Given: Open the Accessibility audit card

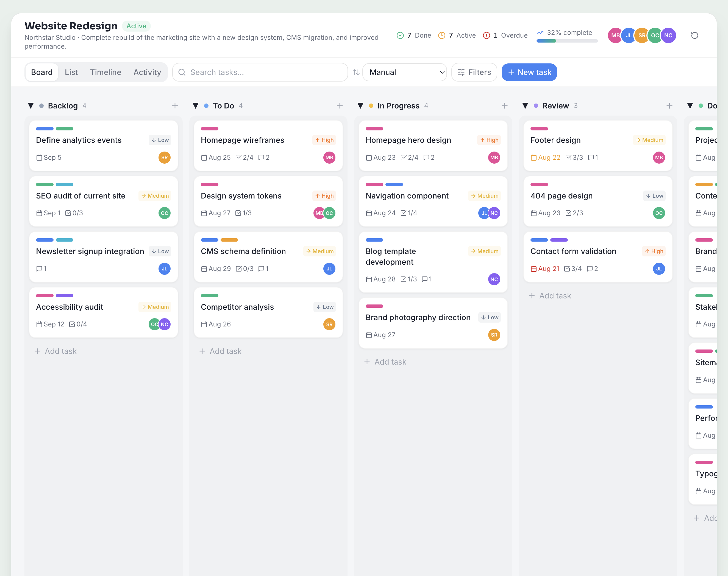Looking at the screenshot, I should (x=103, y=313).
